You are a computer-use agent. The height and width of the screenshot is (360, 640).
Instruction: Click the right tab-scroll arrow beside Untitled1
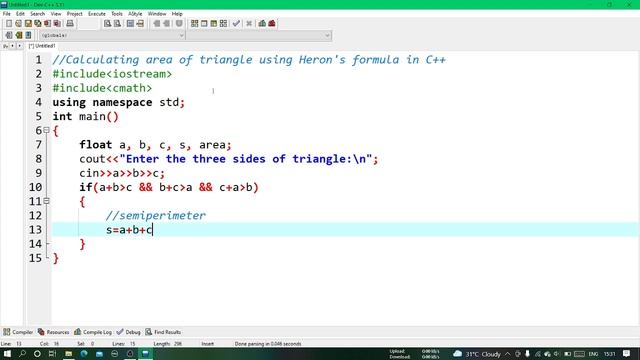click(19, 46)
